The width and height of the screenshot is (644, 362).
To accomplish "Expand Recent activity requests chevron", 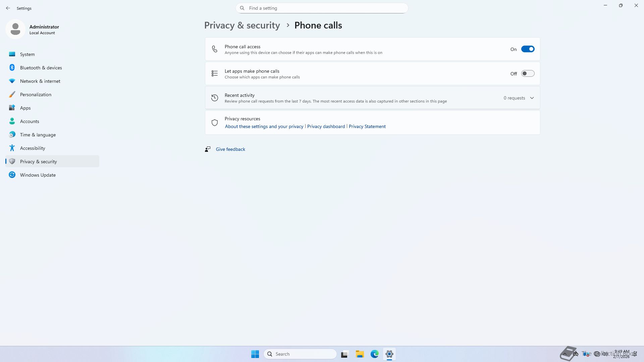I will pyautogui.click(x=532, y=98).
